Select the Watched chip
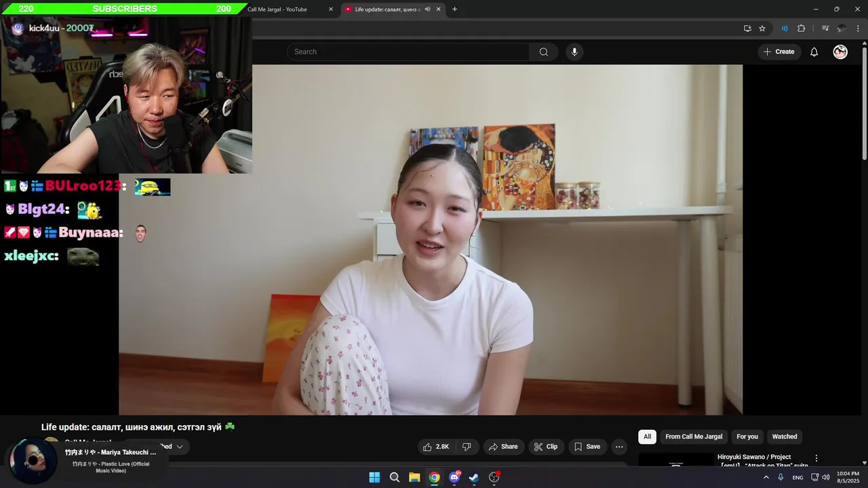 point(785,436)
